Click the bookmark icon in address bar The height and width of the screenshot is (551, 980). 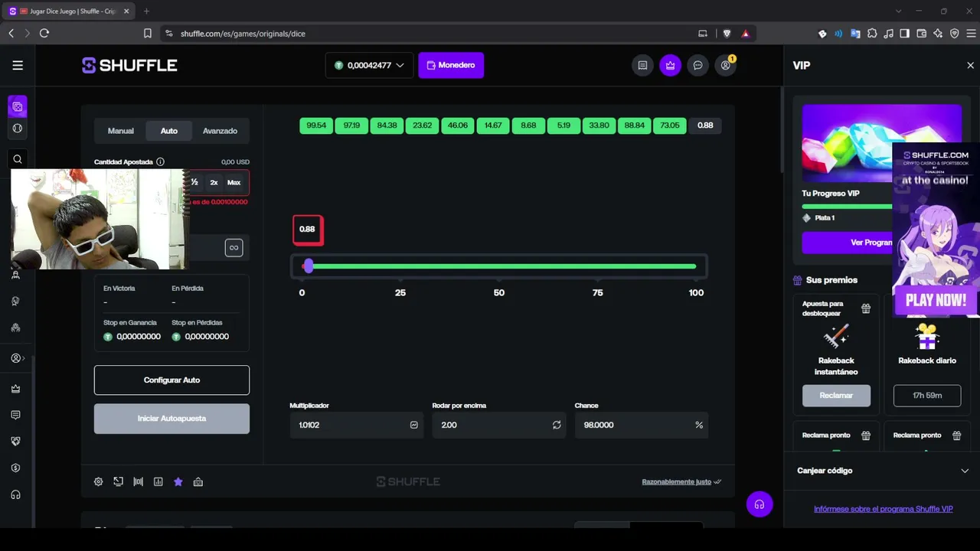coord(148,34)
